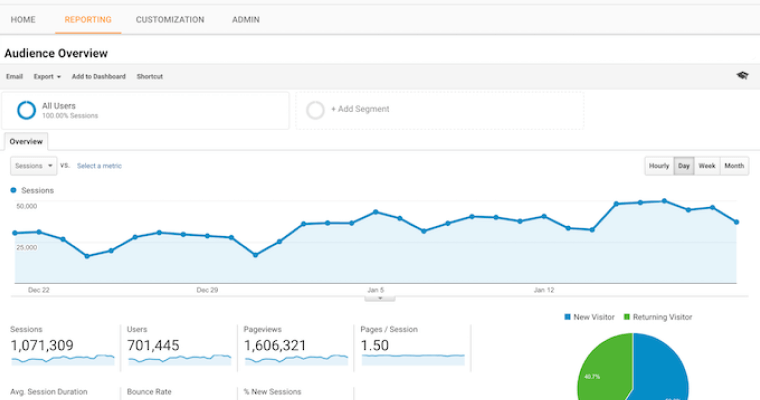The height and width of the screenshot is (400, 760).
Task: Open the Export dropdown menu
Action: [47, 77]
